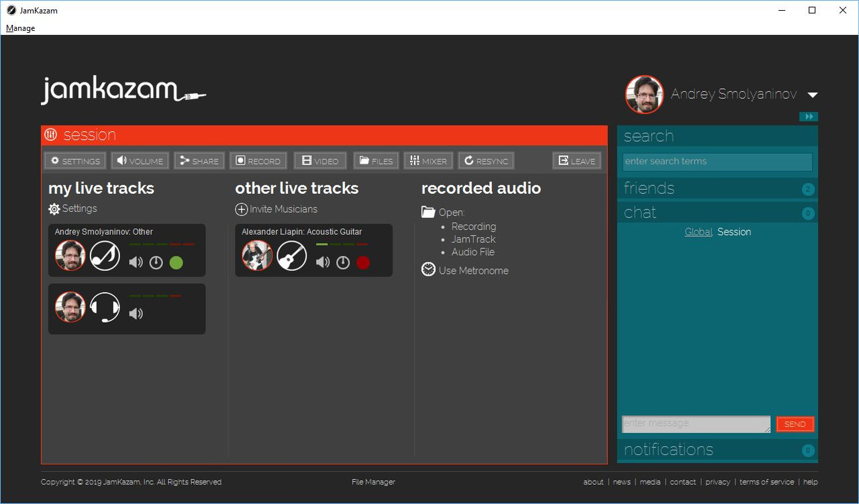Collapse the chat panel header
Screen dimensions: 859x504
pyautogui.click(x=717, y=213)
